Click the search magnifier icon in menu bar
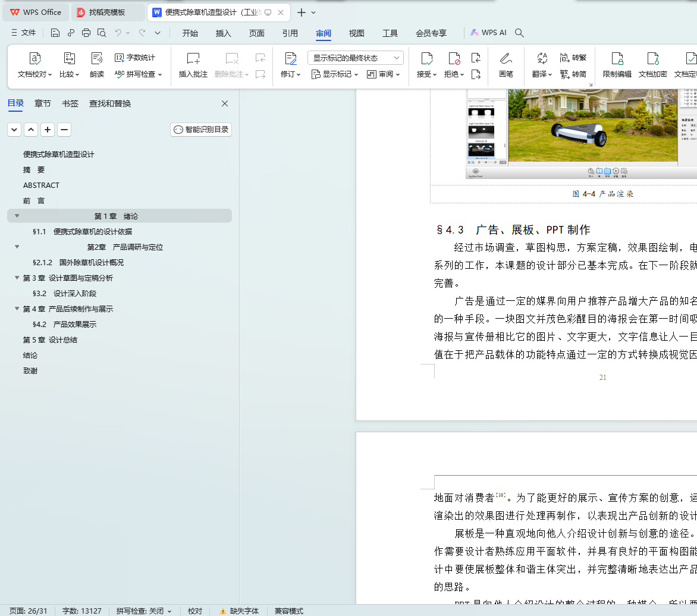 519,33
